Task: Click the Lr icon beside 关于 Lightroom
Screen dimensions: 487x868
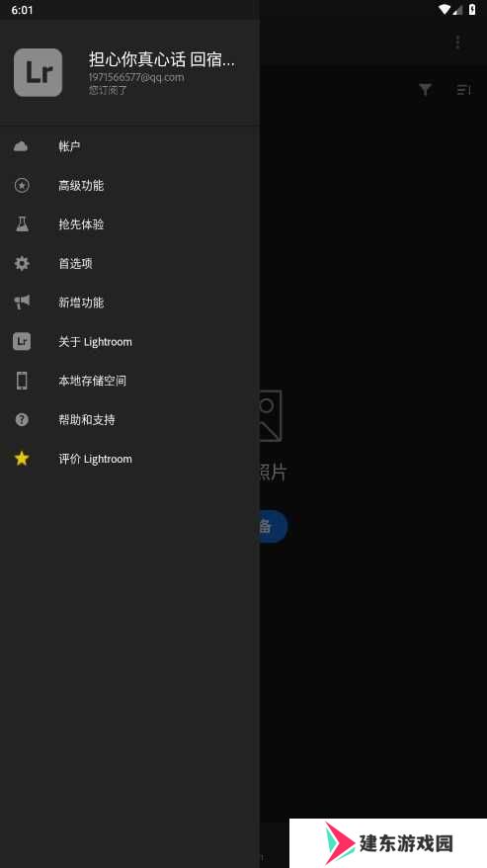Action: pyautogui.click(x=22, y=341)
